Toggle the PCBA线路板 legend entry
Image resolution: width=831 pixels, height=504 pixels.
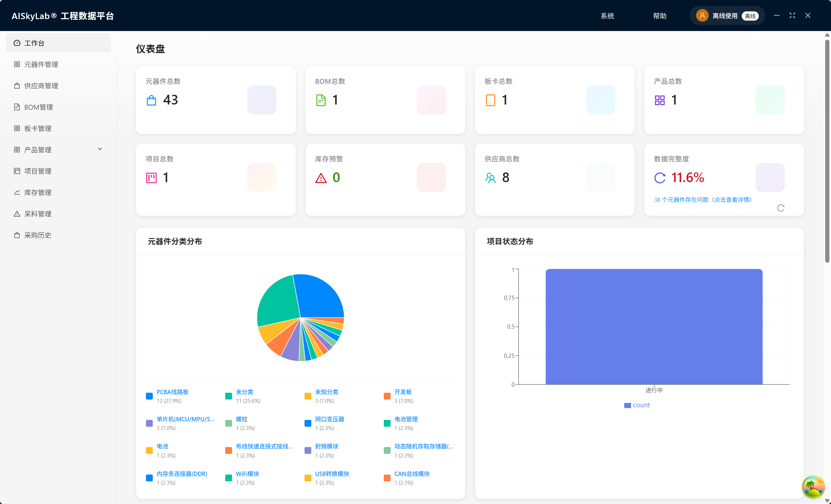(172, 392)
